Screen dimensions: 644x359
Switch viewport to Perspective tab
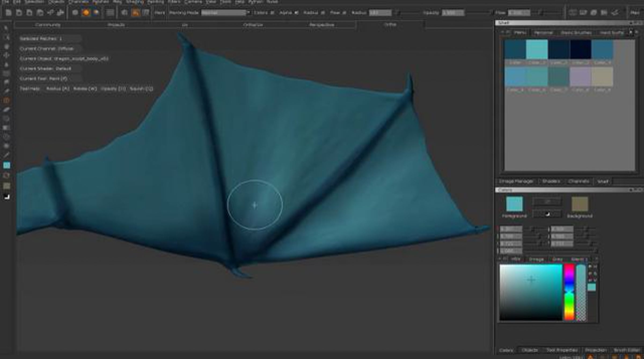click(321, 25)
